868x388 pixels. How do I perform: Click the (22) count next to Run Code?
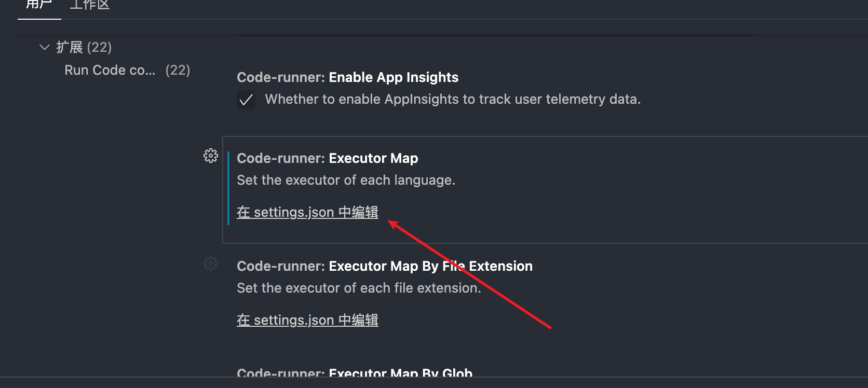pyautogui.click(x=178, y=70)
